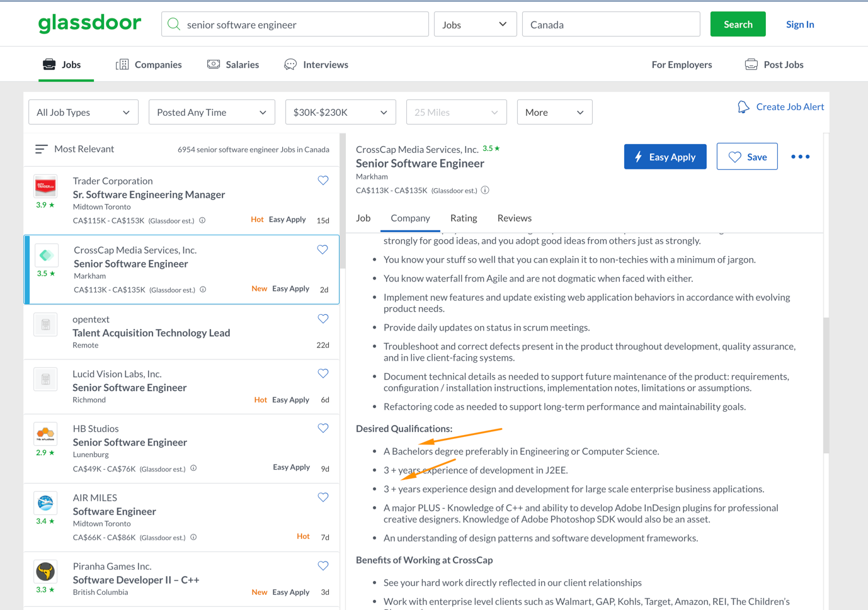Click the Sign In link
The image size is (868, 610).
tap(800, 24)
